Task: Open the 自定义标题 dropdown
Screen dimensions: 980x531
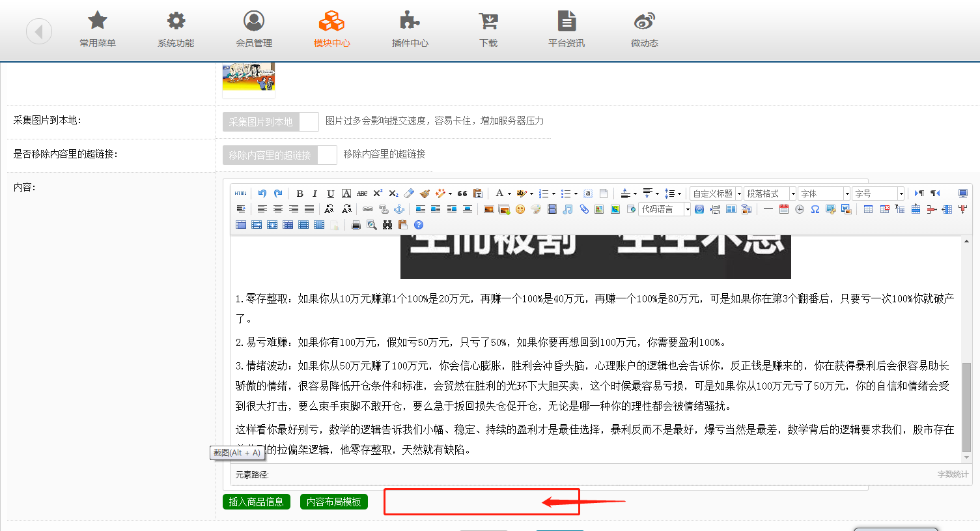Action: pos(716,194)
